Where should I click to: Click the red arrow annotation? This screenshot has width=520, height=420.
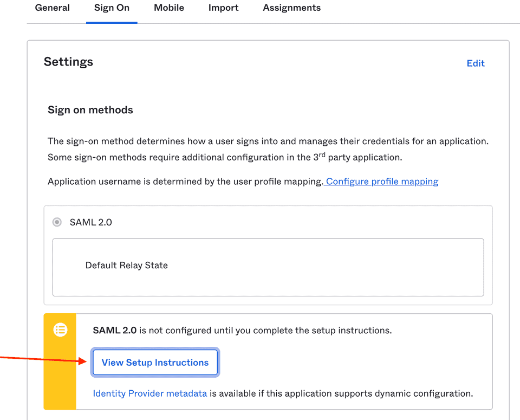[x=43, y=359]
